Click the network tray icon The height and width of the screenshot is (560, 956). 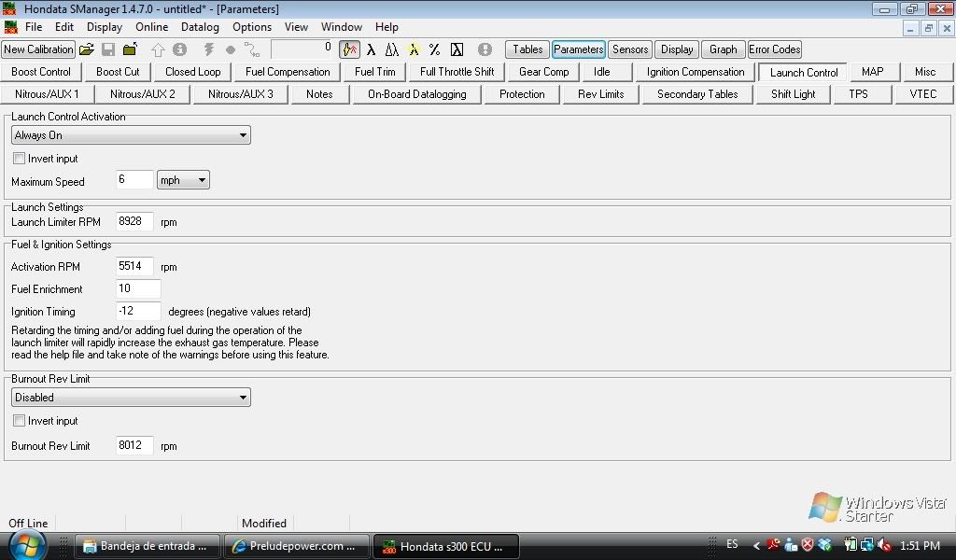[x=867, y=545]
